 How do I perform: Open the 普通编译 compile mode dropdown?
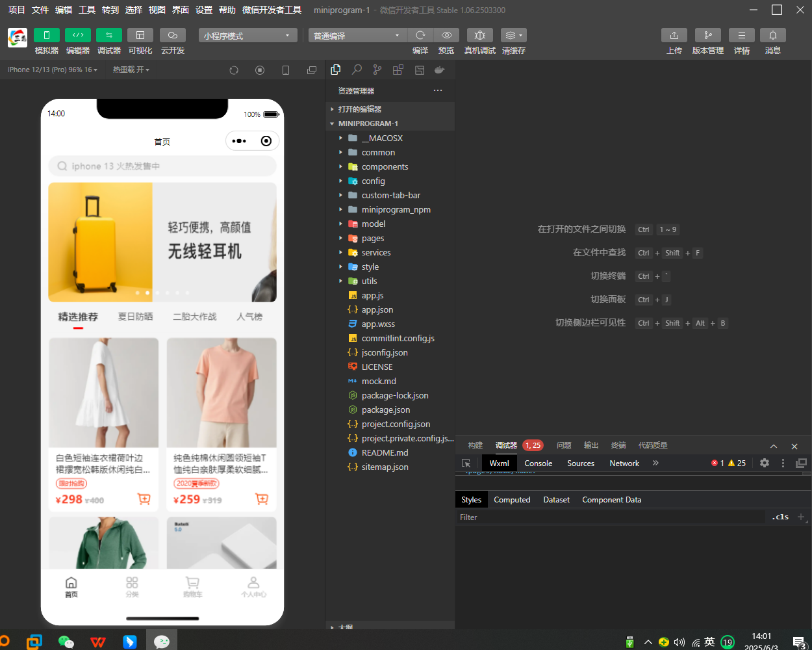click(357, 35)
